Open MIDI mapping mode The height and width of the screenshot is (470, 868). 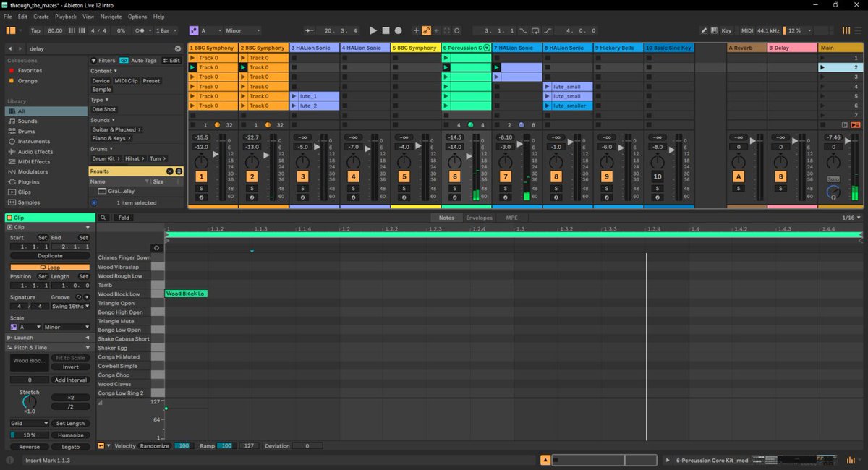[747, 30]
